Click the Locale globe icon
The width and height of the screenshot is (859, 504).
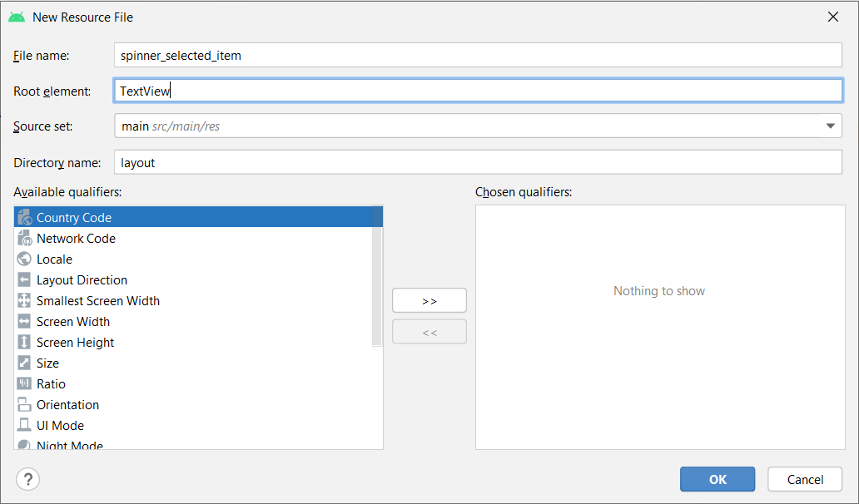coord(24,259)
